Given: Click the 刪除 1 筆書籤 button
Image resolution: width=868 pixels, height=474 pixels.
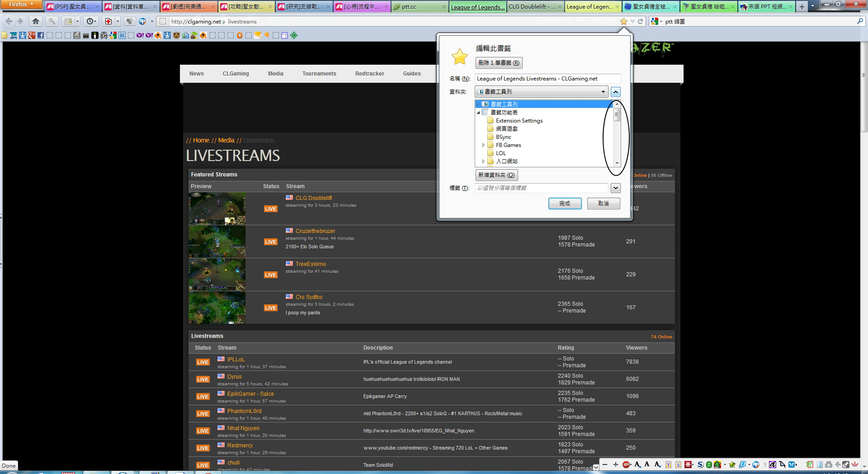Looking at the screenshot, I should pyautogui.click(x=499, y=63).
